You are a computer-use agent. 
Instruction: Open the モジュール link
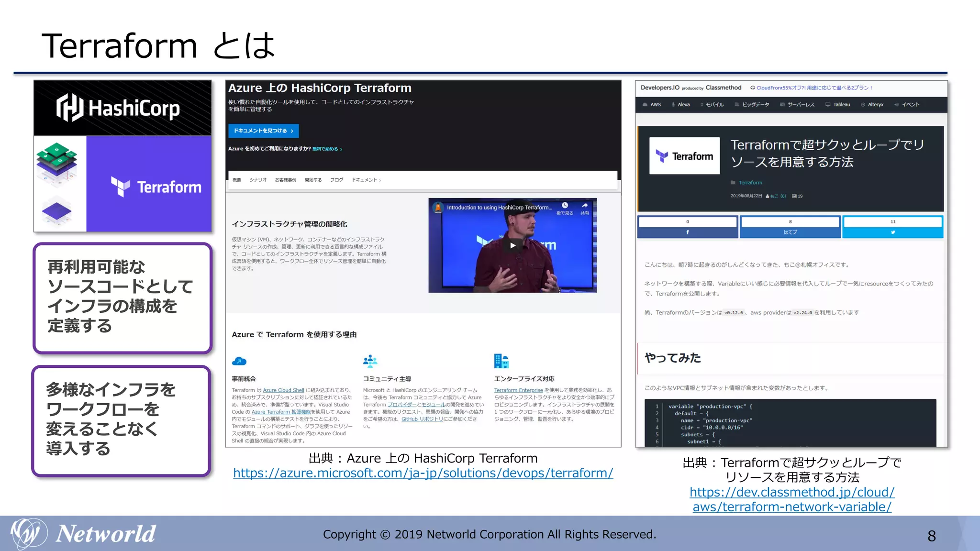[433, 405]
